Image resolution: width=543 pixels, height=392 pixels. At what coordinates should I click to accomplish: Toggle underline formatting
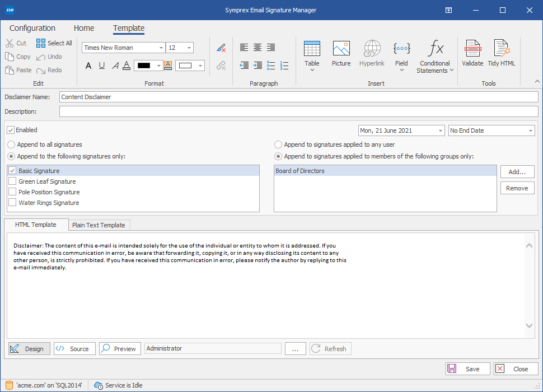102,66
